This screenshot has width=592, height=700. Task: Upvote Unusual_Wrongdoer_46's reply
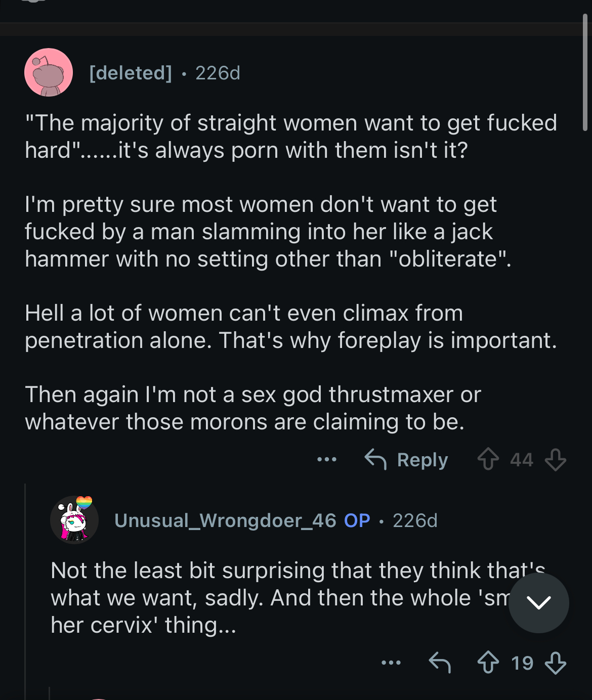[488, 663]
